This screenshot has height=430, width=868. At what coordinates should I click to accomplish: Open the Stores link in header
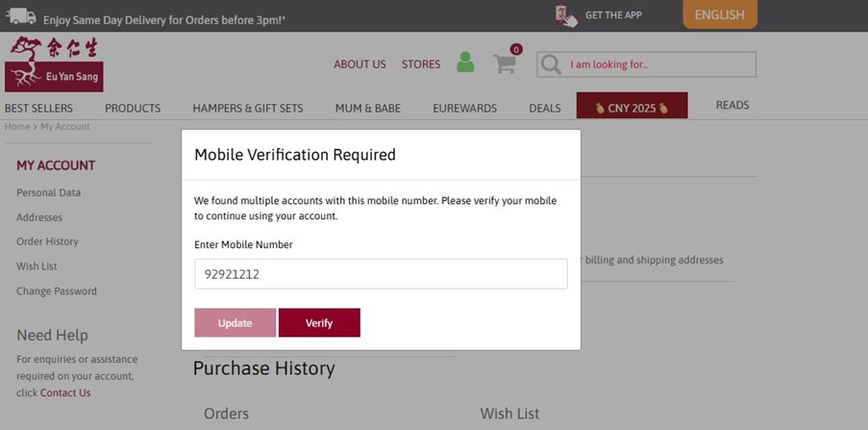[421, 64]
